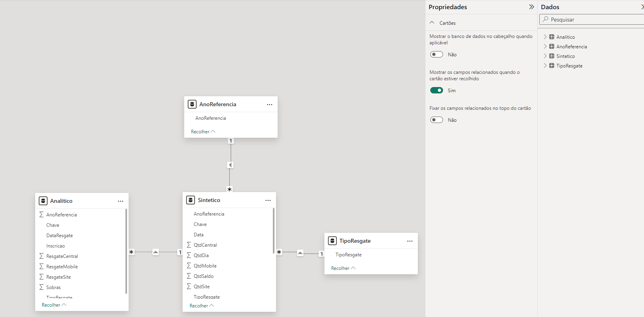Click the AnoReferencia card database icon
Viewport: 644px width, 317px height.
pyautogui.click(x=192, y=104)
